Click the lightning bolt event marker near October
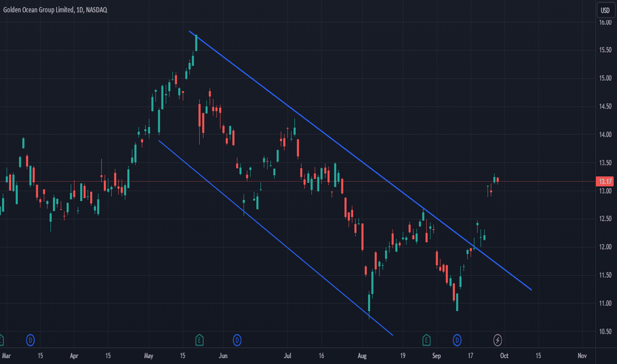This screenshot has height=364, width=617. (497, 340)
